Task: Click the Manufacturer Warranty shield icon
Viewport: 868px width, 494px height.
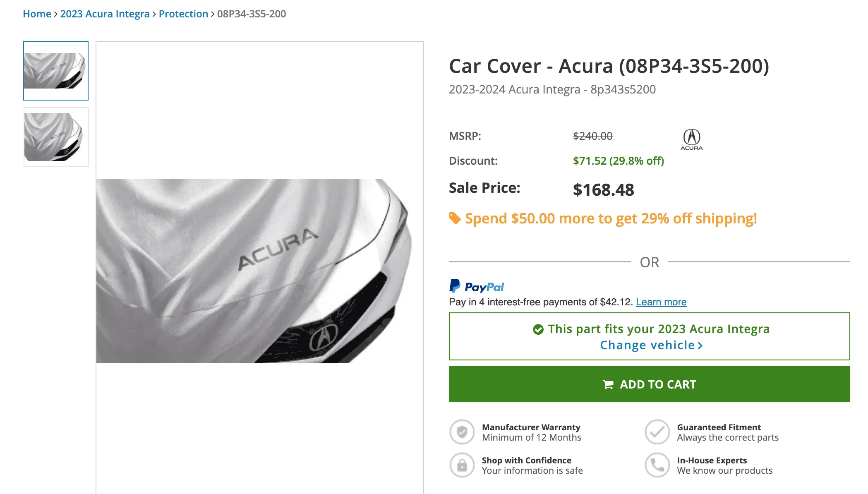Action: [x=462, y=432]
